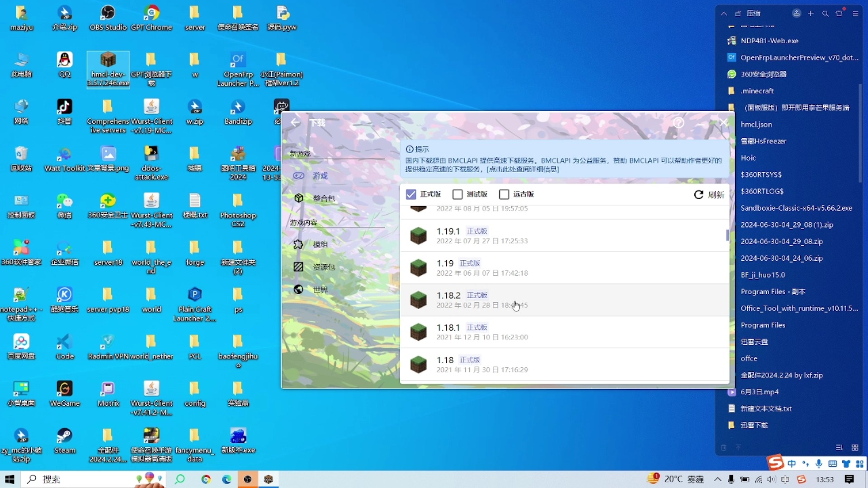Choose Minecraft version 1.19.1 row

pos(564,236)
